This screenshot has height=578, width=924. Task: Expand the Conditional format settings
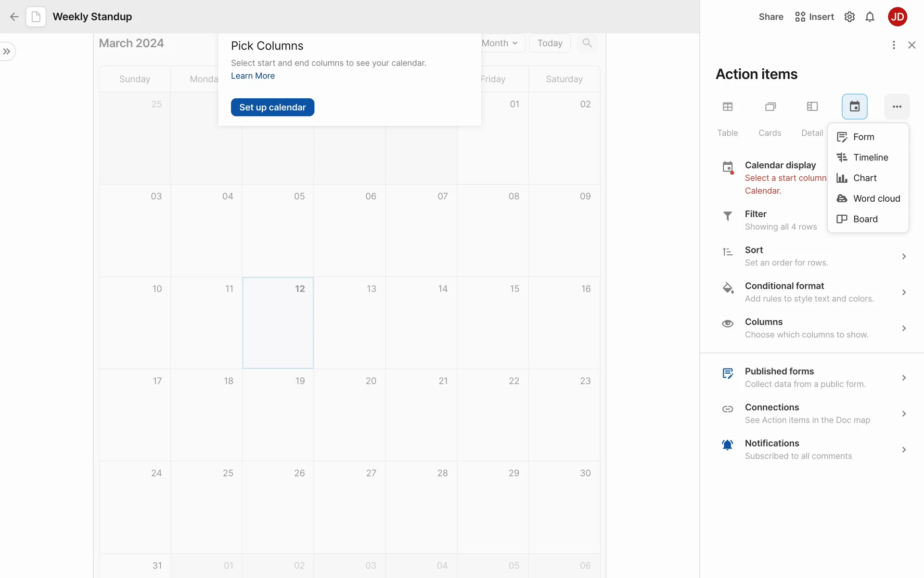[x=813, y=292]
